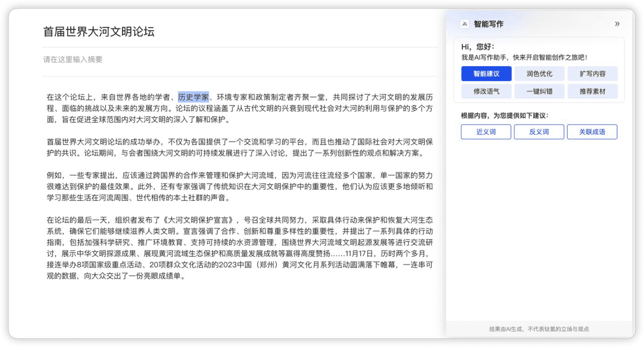644x347 pixels.
Task: Show 反义词 suggestions
Action: (539, 132)
